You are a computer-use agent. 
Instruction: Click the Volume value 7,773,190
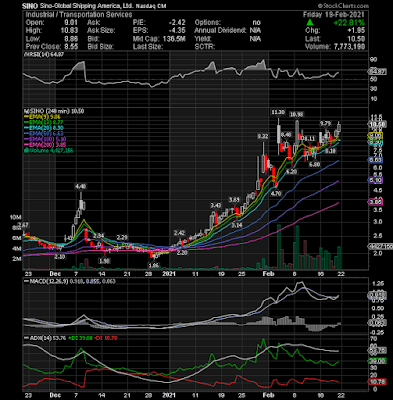click(x=349, y=47)
